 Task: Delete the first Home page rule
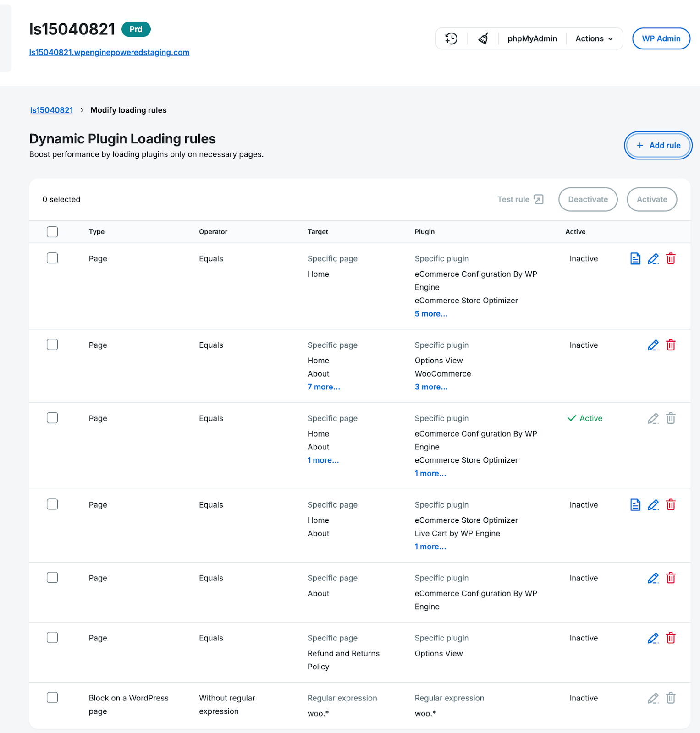[x=671, y=259]
